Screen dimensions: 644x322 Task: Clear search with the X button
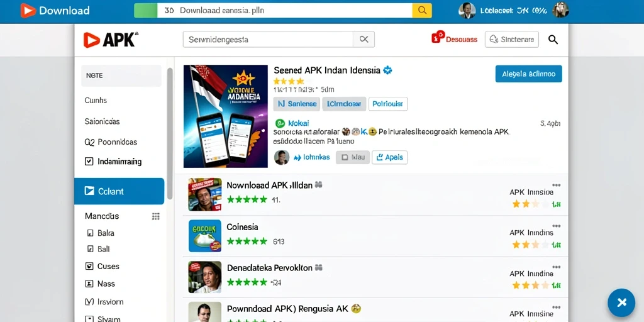coord(364,40)
